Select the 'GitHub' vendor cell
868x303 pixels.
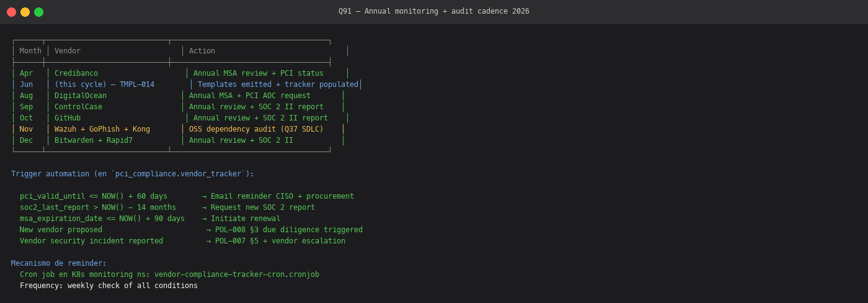[68, 118]
